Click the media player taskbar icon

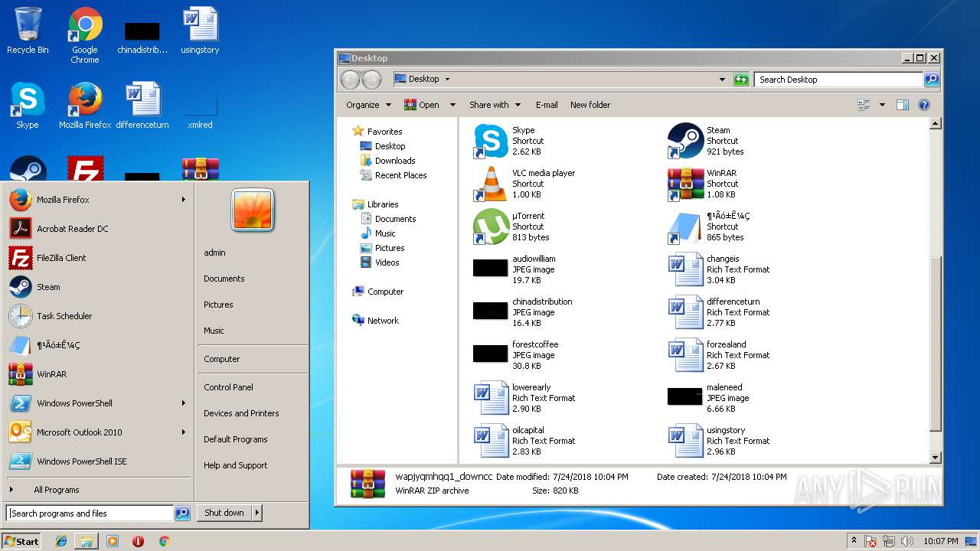point(113,541)
